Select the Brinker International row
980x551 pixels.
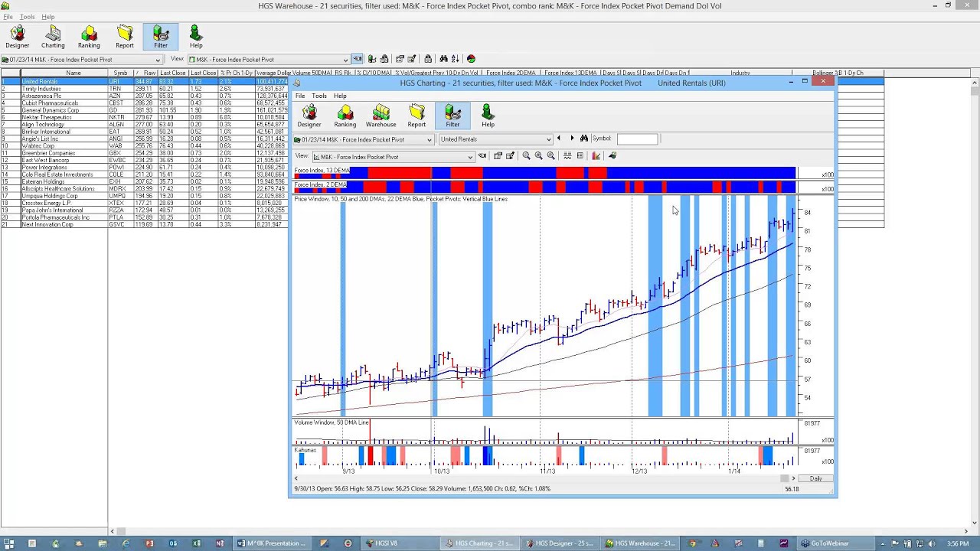pyautogui.click(x=144, y=132)
